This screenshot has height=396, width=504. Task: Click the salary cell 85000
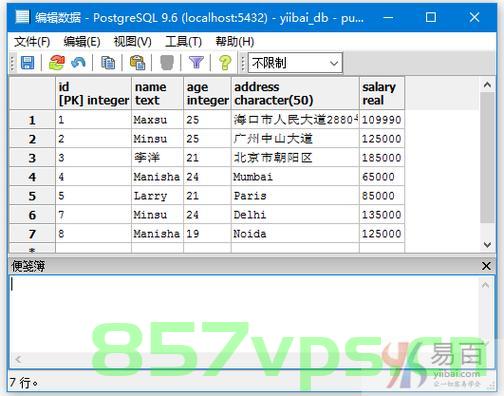click(382, 196)
